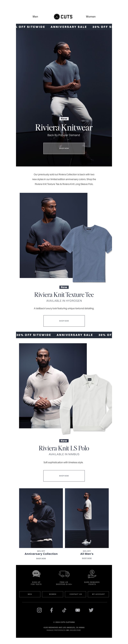The width and height of the screenshot is (128, 644).
Task: Open the YouTube icon in footer
Action: tap(78, 610)
